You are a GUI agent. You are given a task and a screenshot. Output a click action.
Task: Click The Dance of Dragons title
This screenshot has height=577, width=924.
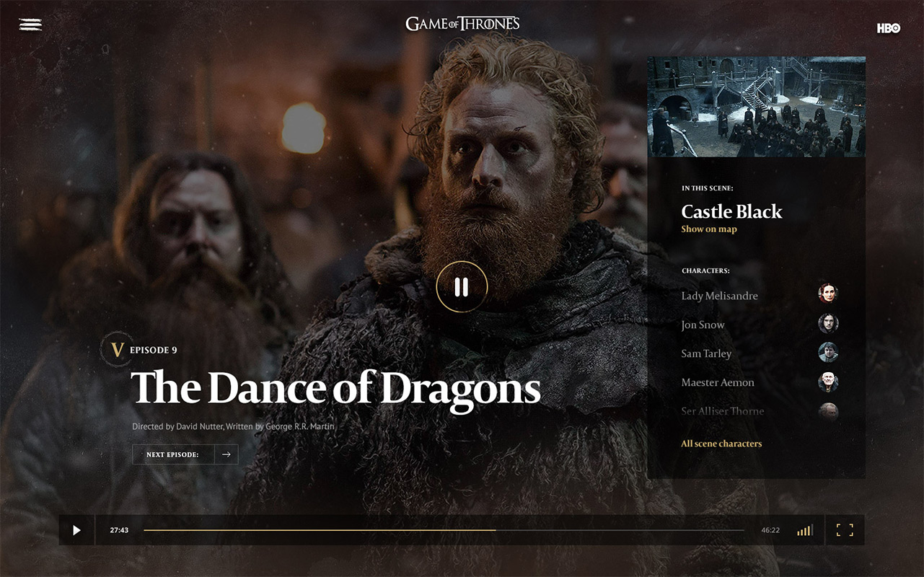click(335, 388)
